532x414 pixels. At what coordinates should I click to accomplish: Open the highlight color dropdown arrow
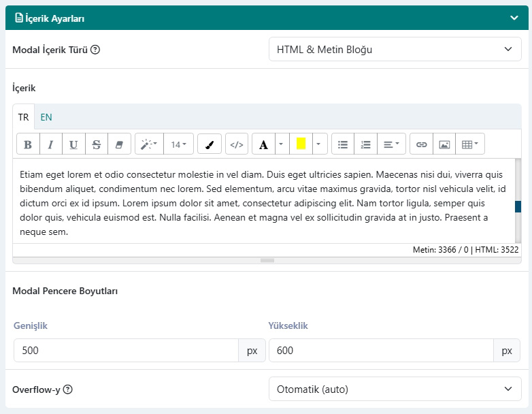point(319,144)
